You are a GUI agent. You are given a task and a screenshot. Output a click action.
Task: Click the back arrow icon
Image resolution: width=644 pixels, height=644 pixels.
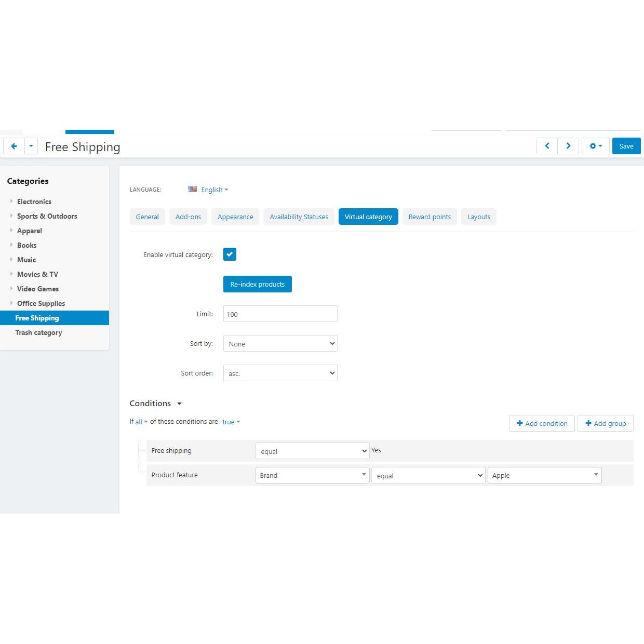pos(14,146)
